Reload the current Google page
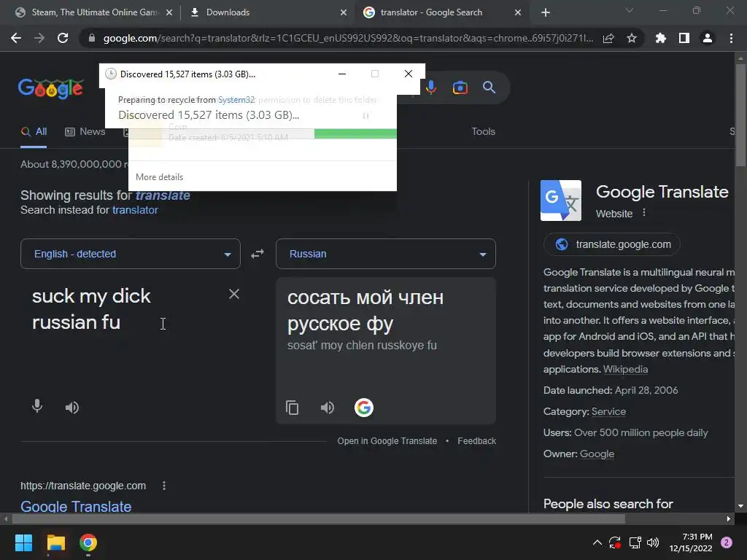This screenshot has width=747, height=560. [63, 38]
